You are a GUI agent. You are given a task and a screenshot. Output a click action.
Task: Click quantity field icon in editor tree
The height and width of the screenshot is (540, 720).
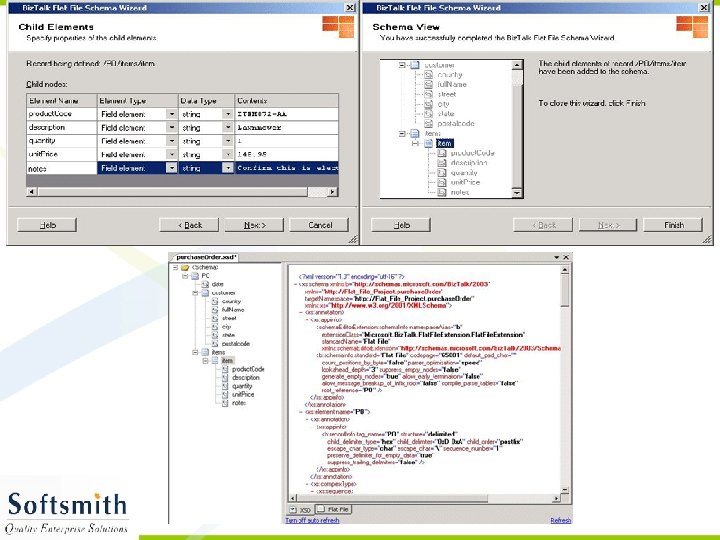coord(225,386)
